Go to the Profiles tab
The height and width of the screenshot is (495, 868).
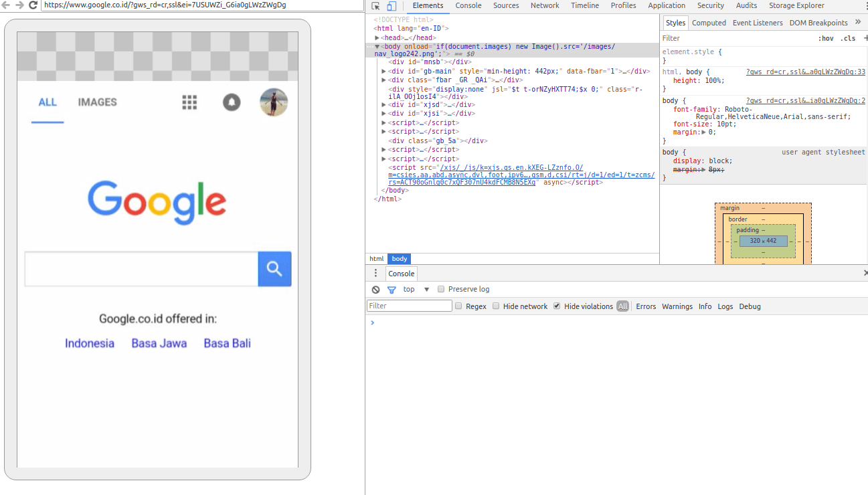[x=624, y=6]
